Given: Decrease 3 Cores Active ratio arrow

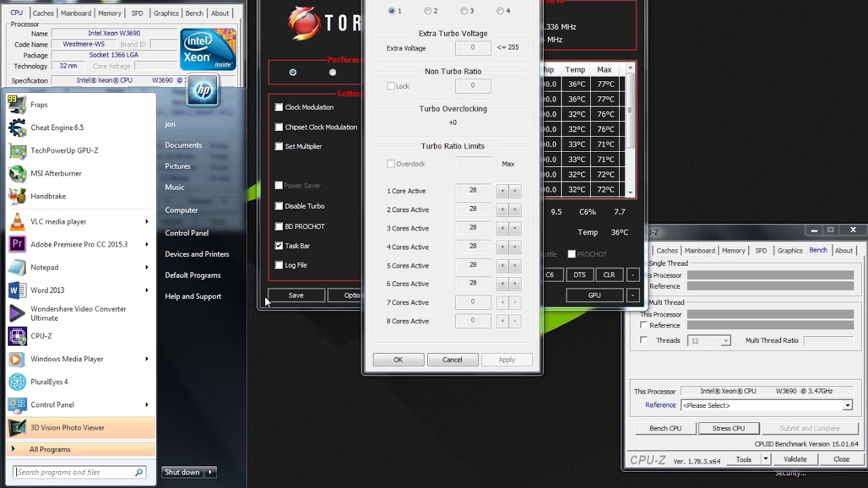Looking at the screenshot, I should [502, 228].
